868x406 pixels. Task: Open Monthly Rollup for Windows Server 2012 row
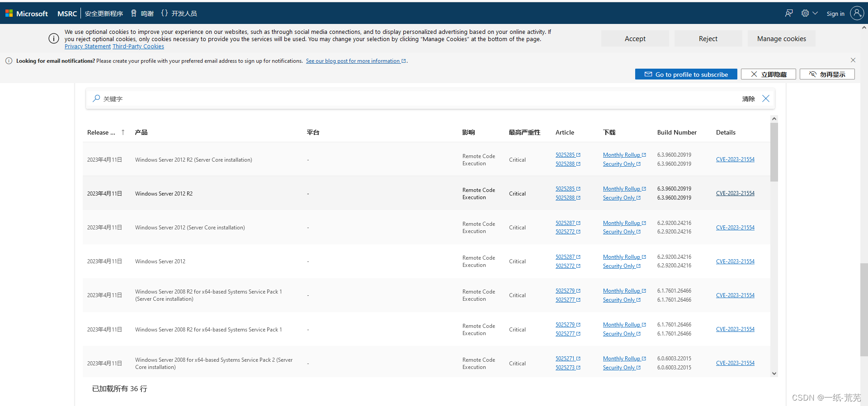pos(624,257)
